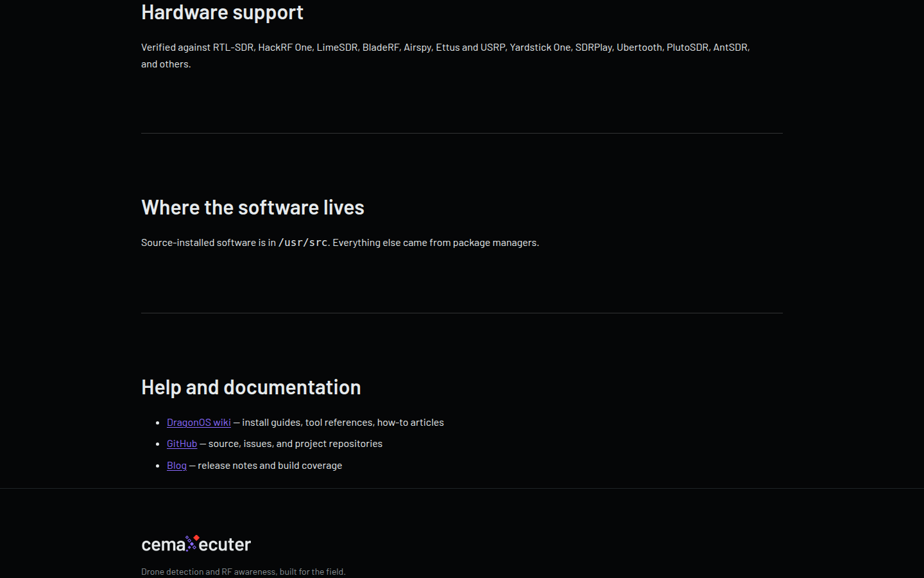Click the source, issues, and project repositories text
This screenshot has height=578, width=924.
click(295, 443)
